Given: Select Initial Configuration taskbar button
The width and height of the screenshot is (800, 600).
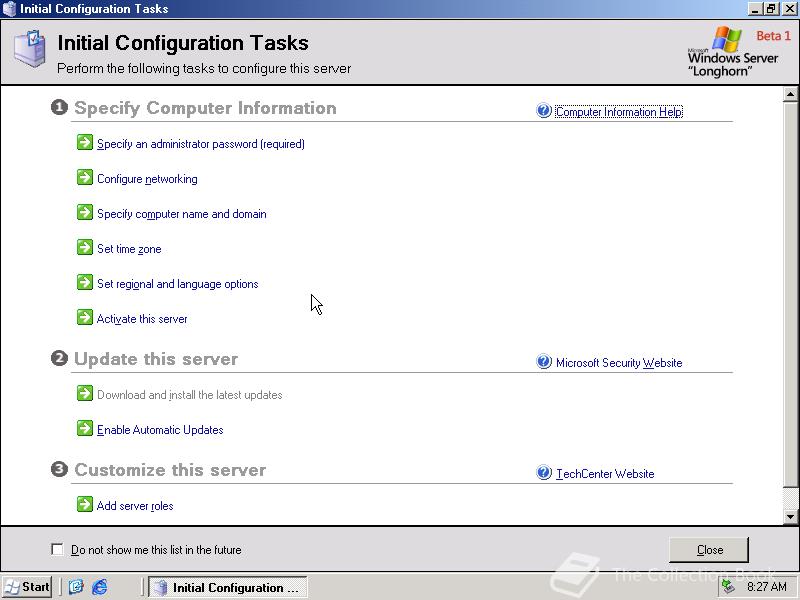Looking at the screenshot, I should [228, 587].
